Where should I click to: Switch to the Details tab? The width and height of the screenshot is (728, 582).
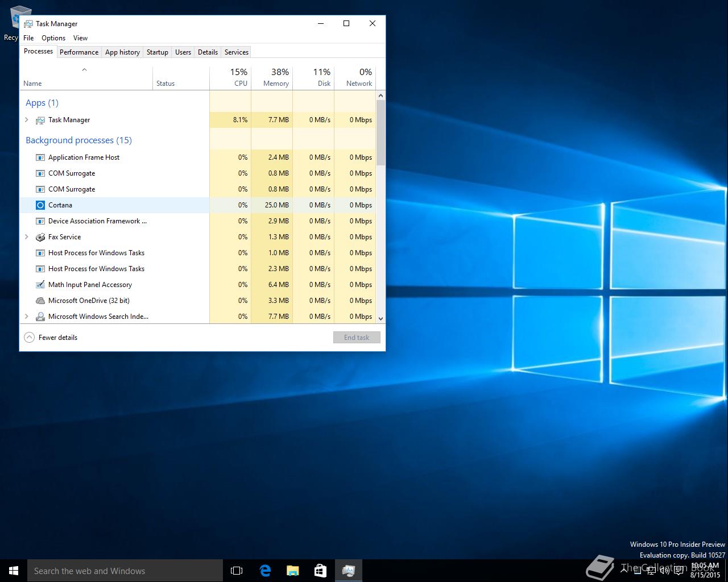[x=208, y=52]
